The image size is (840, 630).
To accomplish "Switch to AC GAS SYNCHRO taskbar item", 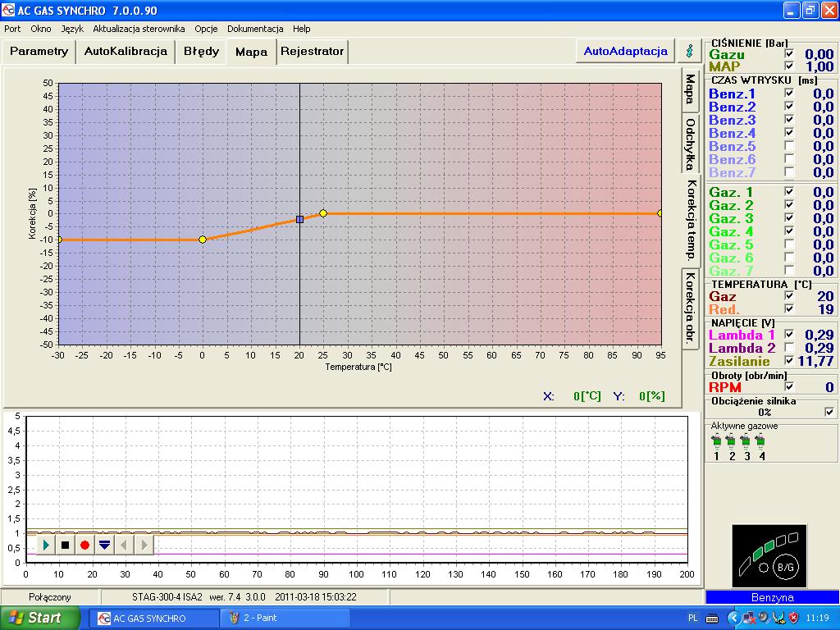I will click(x=153, y=619).
